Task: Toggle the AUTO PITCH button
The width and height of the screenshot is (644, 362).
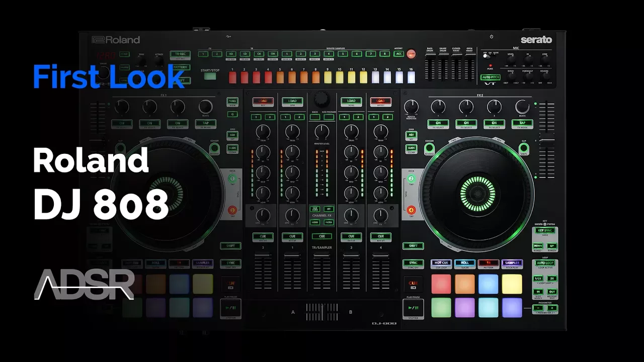Action: (490, 77)
